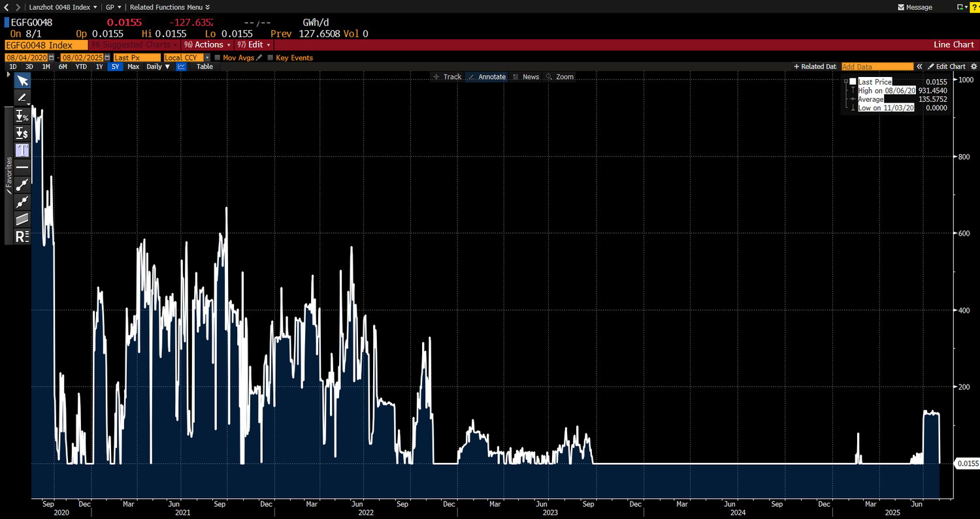This screenshot has width=980, height=519.
Task: Click the Add Data input field
Action: tap(877, 67)
